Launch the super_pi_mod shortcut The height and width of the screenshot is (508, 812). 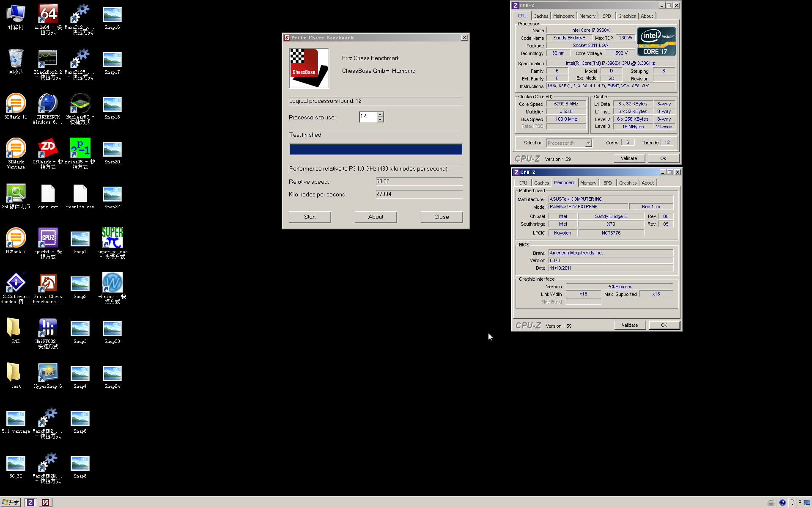point(112,243)
